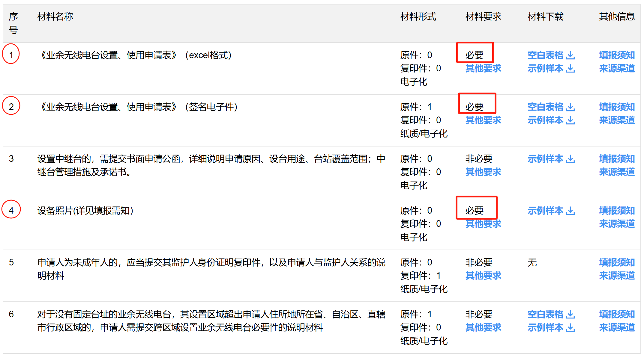Open 其他要求 for row 2 signed form
This screenshot has height=358, width=644.
coord(483,120)
